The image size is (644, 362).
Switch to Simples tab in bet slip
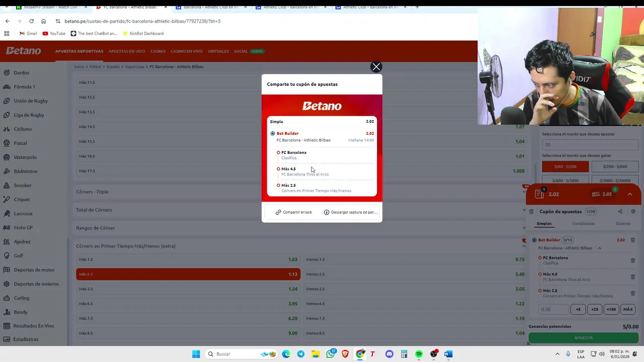(544, 224)
